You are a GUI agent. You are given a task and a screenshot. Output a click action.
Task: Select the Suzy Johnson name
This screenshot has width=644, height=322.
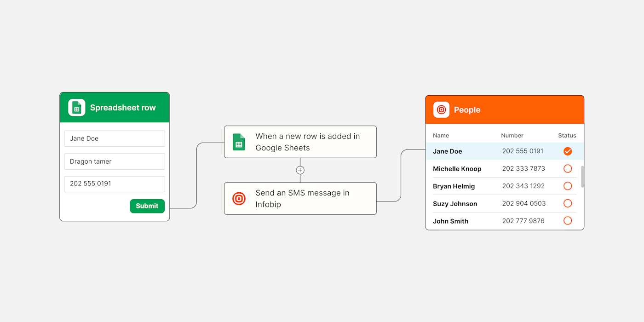pyautogui.click(x=455, y=204)
